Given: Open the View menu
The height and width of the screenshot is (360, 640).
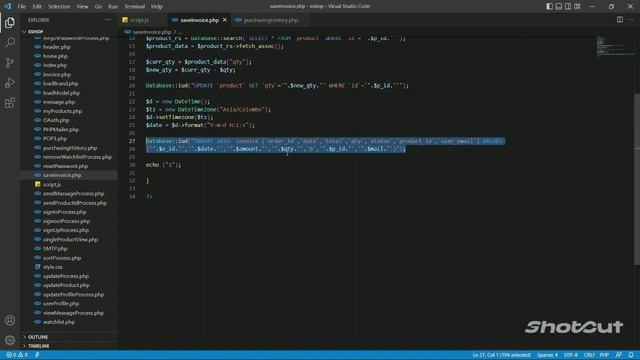Looking at the screenshot, I should (x=82, y=7).
